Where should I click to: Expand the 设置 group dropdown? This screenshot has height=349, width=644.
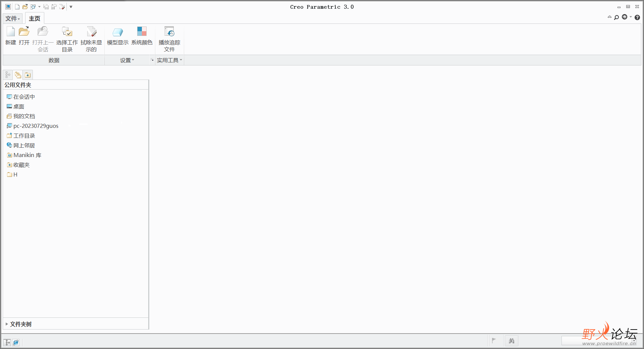[x=127, y=60]
